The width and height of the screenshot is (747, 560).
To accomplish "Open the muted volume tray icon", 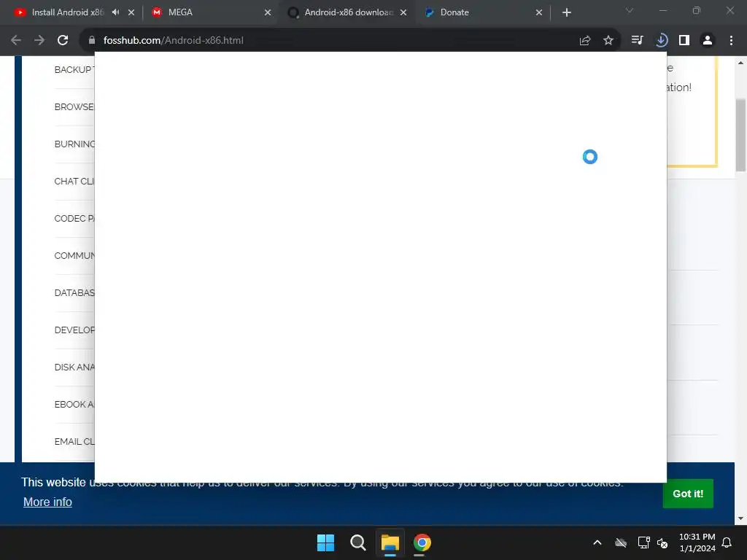I will (x=662, y=542).
